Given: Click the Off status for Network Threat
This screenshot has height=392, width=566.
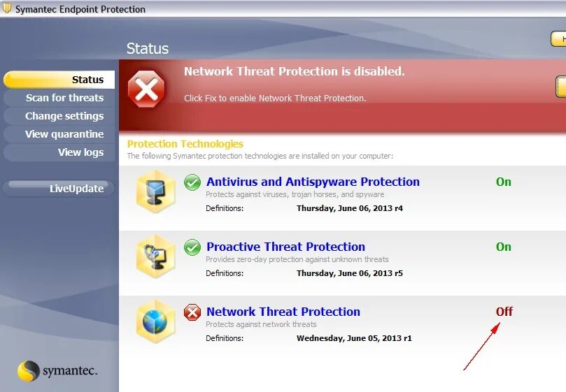Looking at the screenshot, I should click(x=504, y=312).
